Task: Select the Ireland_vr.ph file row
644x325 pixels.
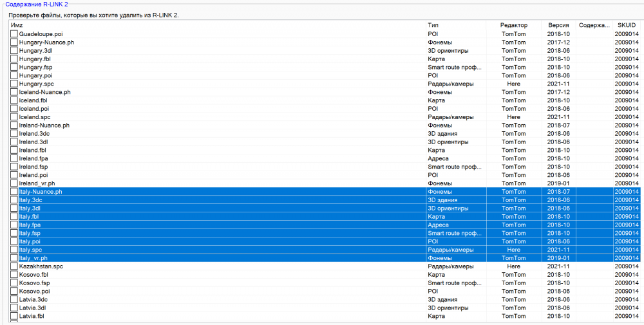Action: pos(325,183)
